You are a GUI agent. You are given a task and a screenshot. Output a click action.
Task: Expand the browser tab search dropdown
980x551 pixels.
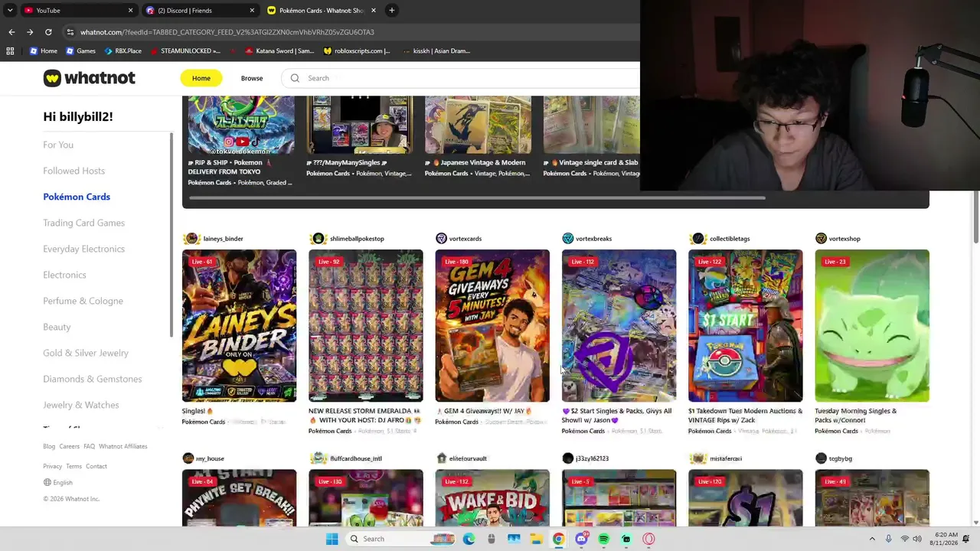(10, 11)
